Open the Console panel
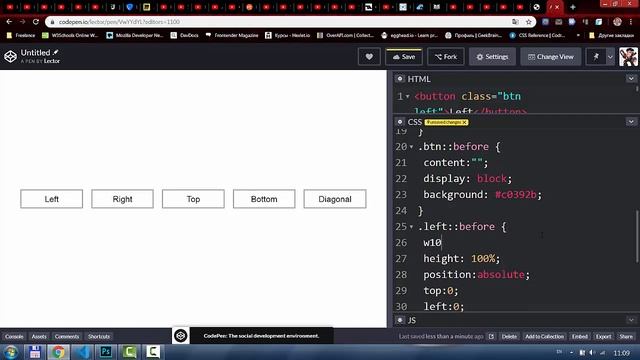Screen dimensions: 640x360 pyautogui.click(x=14, y=336)
